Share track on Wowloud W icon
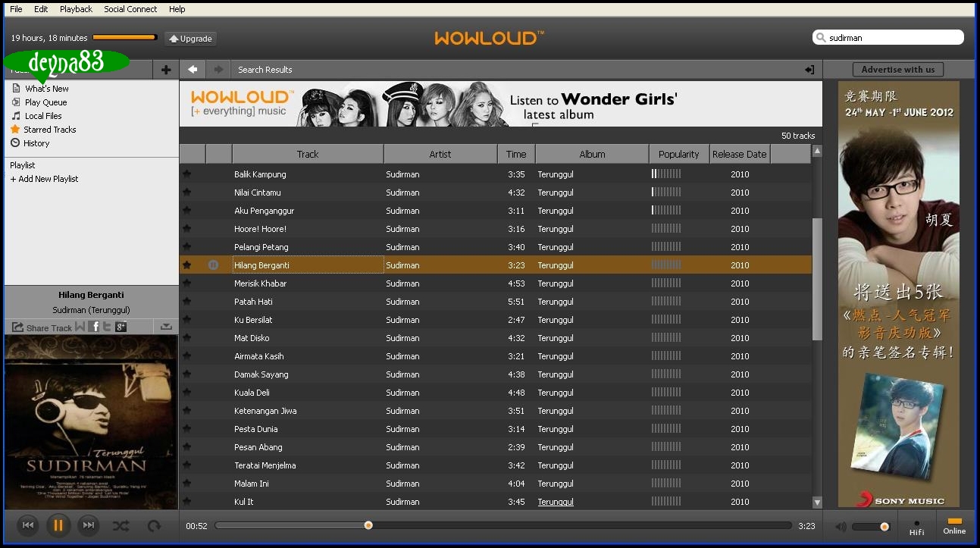980x548 pixels. pyautogui.click(x=80, y=327)
